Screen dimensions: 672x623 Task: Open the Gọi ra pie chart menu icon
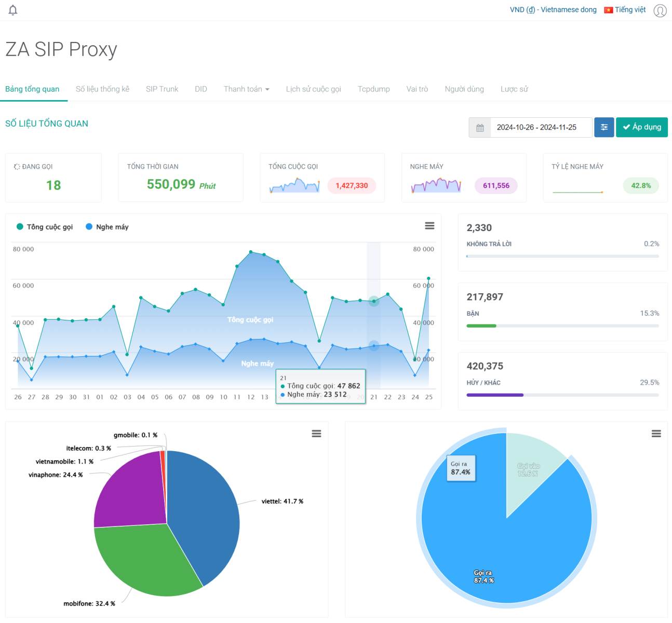[x=656, y=432]
